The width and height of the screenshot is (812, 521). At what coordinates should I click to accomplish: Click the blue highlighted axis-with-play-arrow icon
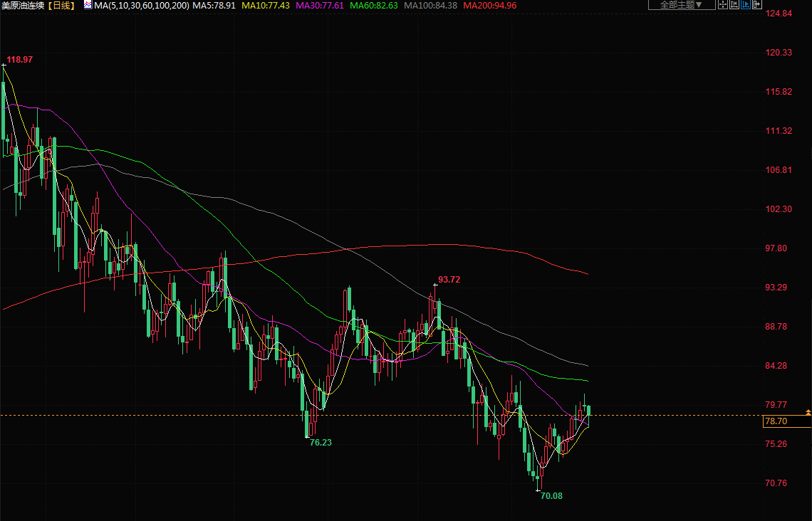click(746, 5)
